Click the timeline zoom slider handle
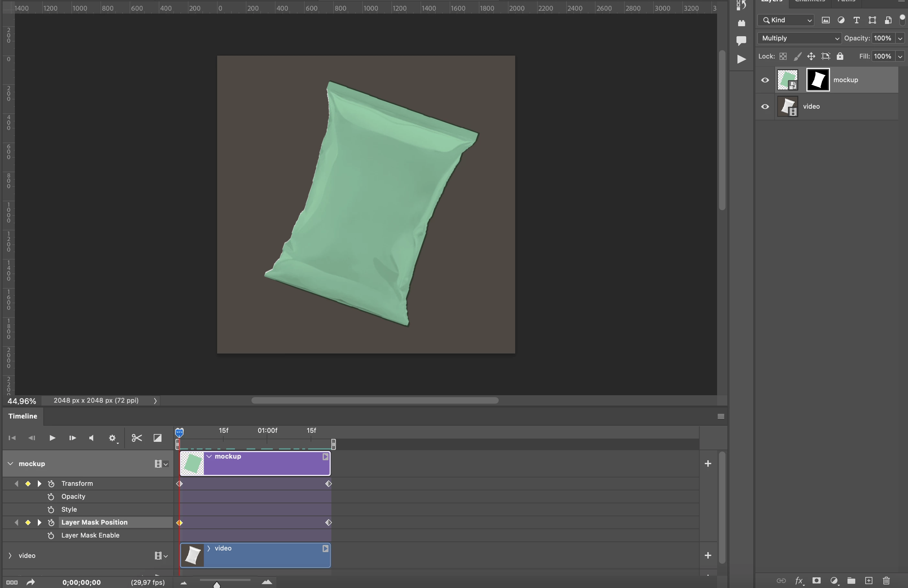Screen dimensions: 908x588 click(x=217, y=584)
